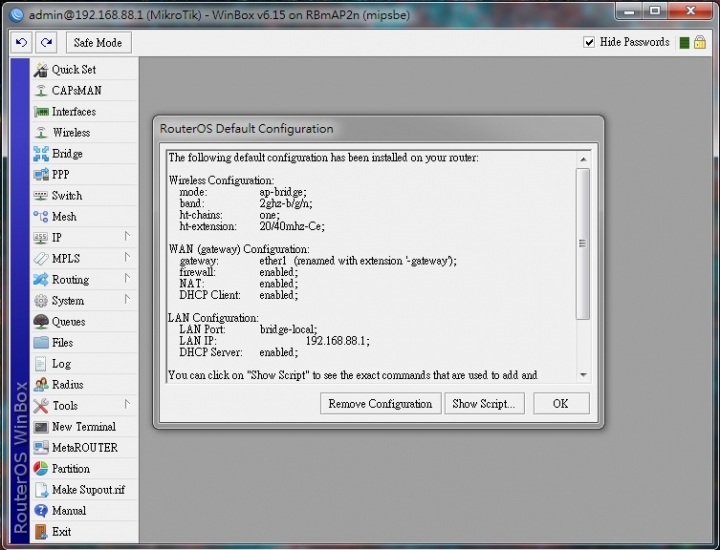Click the IP 255 icon
Viewport: 720px width, 550px height.
[41, 237]
